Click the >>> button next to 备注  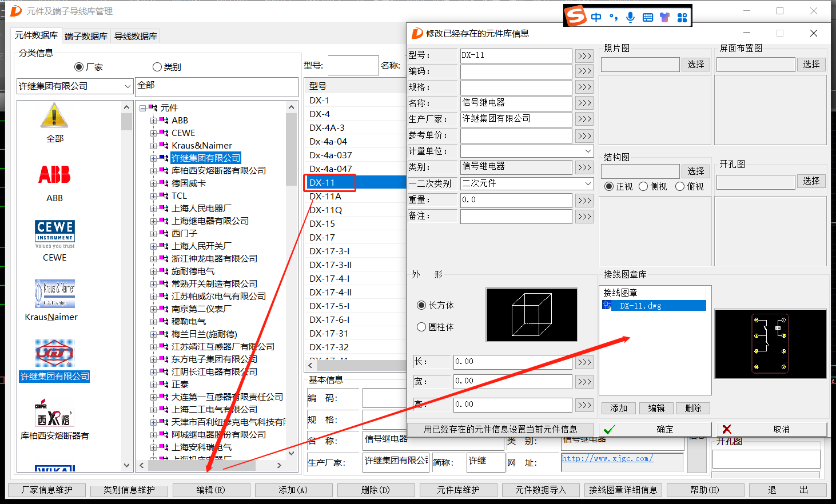(584, 217)
